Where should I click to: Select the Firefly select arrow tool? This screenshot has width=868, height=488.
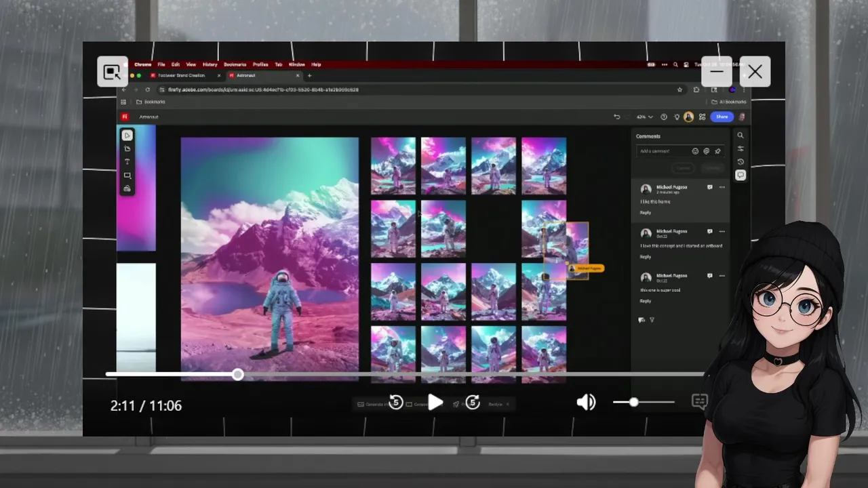click(127, 136)
